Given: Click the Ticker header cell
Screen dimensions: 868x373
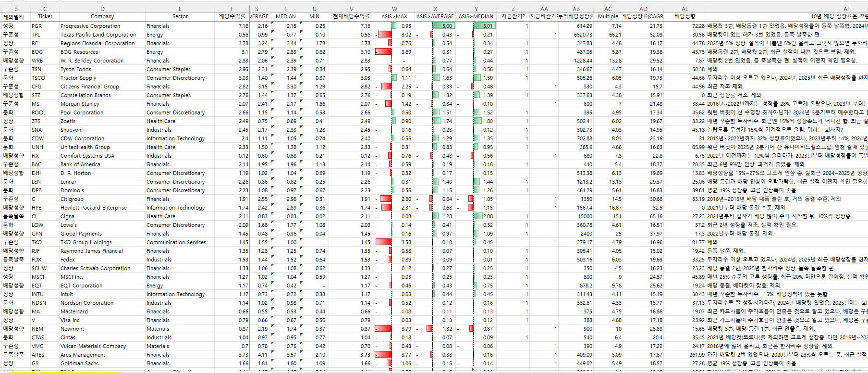Looking at the screenshot, I should point(45,16).
